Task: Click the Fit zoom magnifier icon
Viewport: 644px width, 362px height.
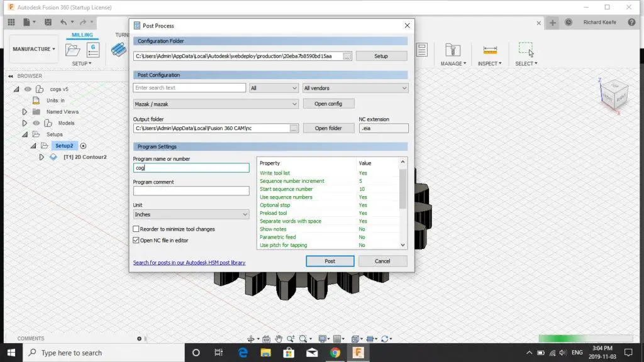Action: [x=303, y=339]
